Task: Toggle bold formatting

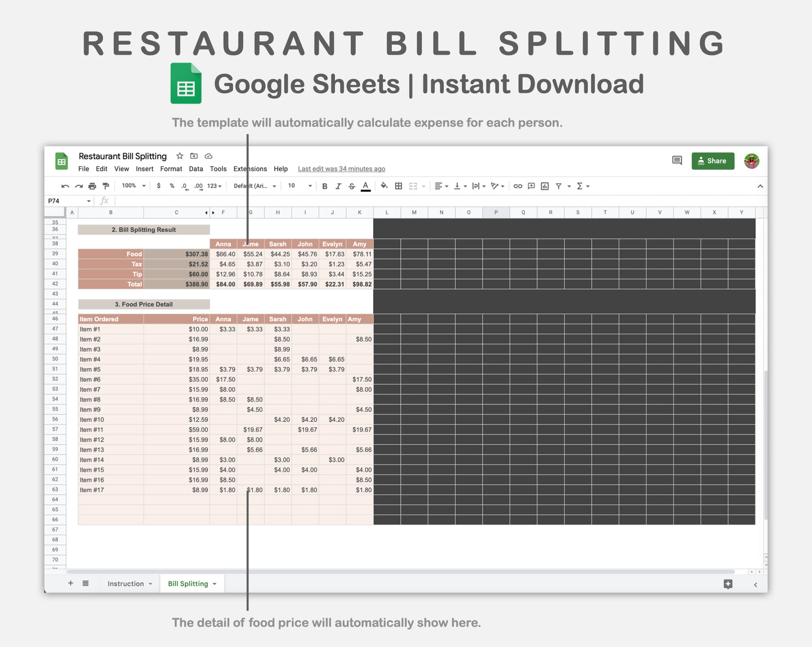Action: click(x=325, y=186)
